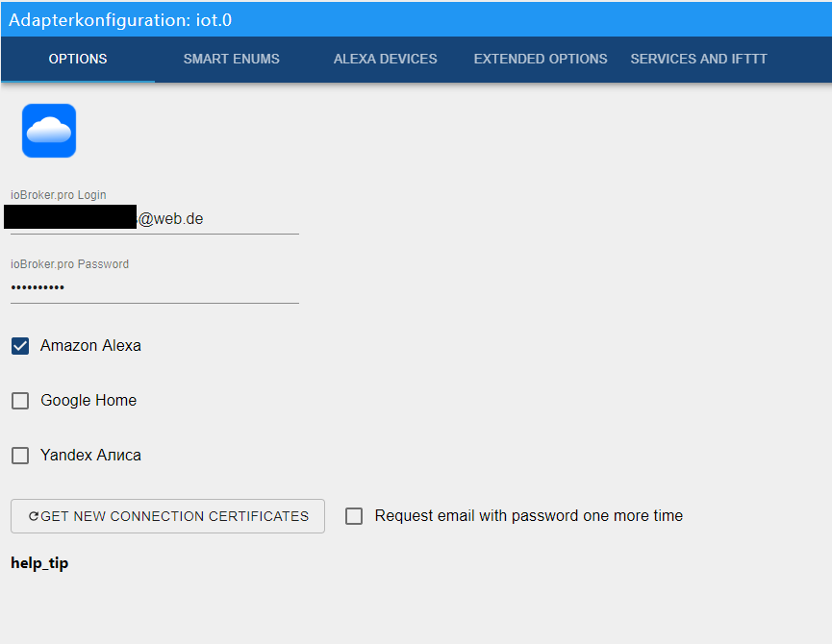The height and width of the screenshot is (644, 832).
Task: Click the refresh icon in the certificates button
Action: (x=34, y=516)
